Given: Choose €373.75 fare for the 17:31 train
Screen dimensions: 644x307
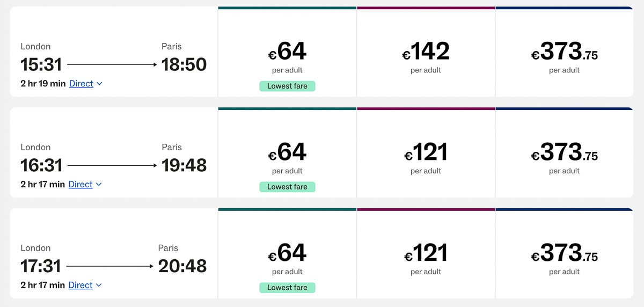Looking at the screenshot, I should 565,254.
